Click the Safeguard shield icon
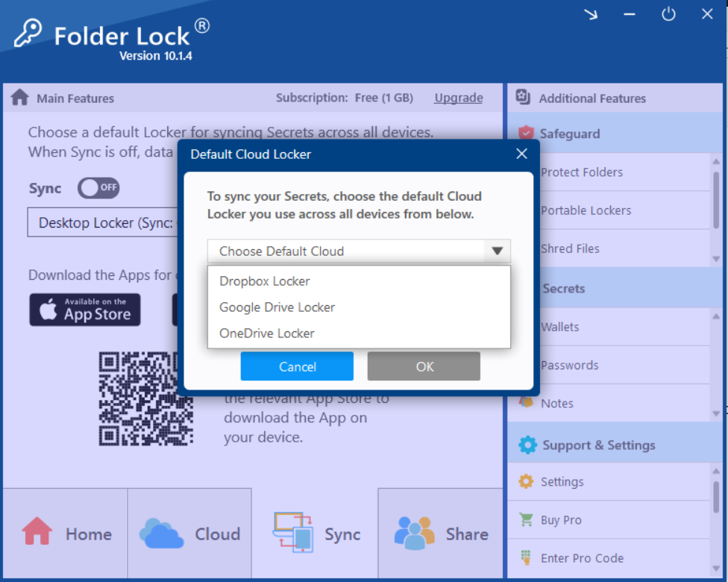Screen dimensions: 728x582 (x=526, y=134)
